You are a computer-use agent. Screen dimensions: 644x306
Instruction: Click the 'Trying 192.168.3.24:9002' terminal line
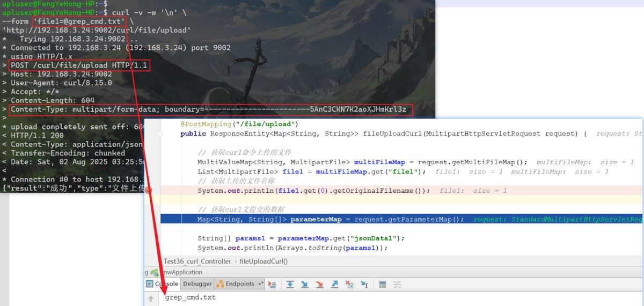(x=70, y=39)
